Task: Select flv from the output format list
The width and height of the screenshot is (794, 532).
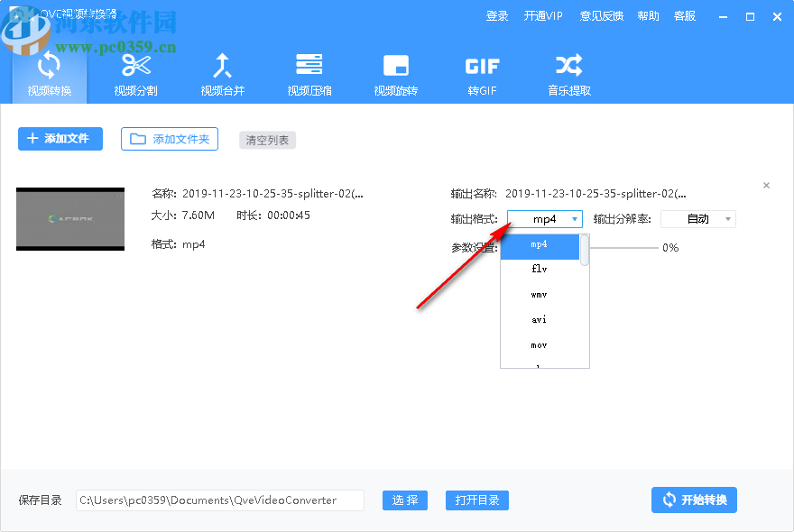Action: coord(540,270)
